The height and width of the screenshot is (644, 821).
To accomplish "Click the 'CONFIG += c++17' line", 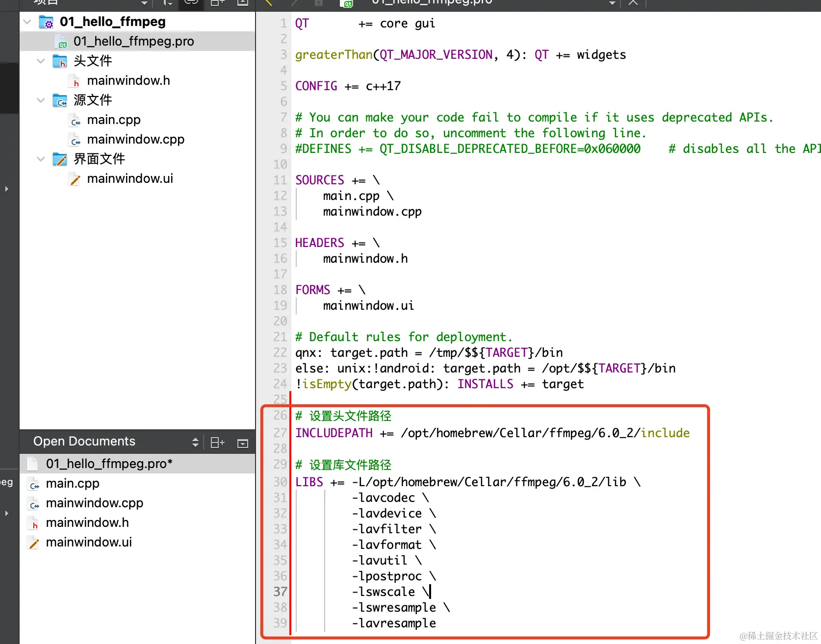I will [x=348, y=86].
